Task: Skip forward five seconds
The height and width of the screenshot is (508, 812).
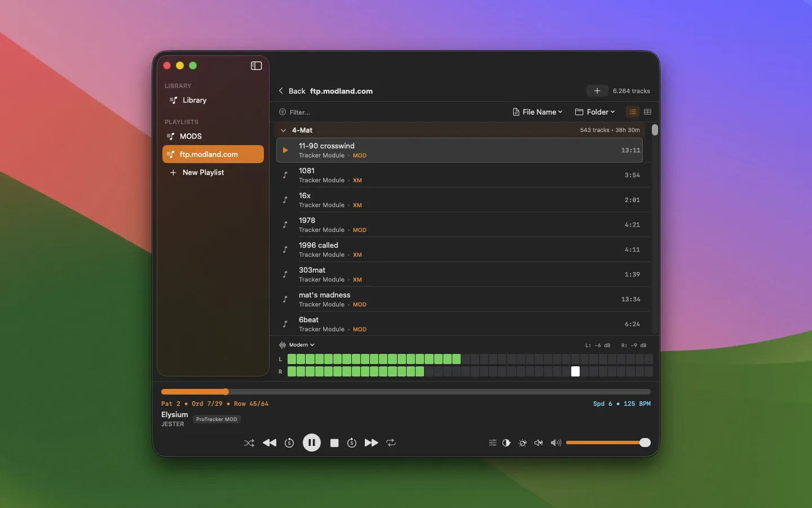Action: (x=352, y=443)
